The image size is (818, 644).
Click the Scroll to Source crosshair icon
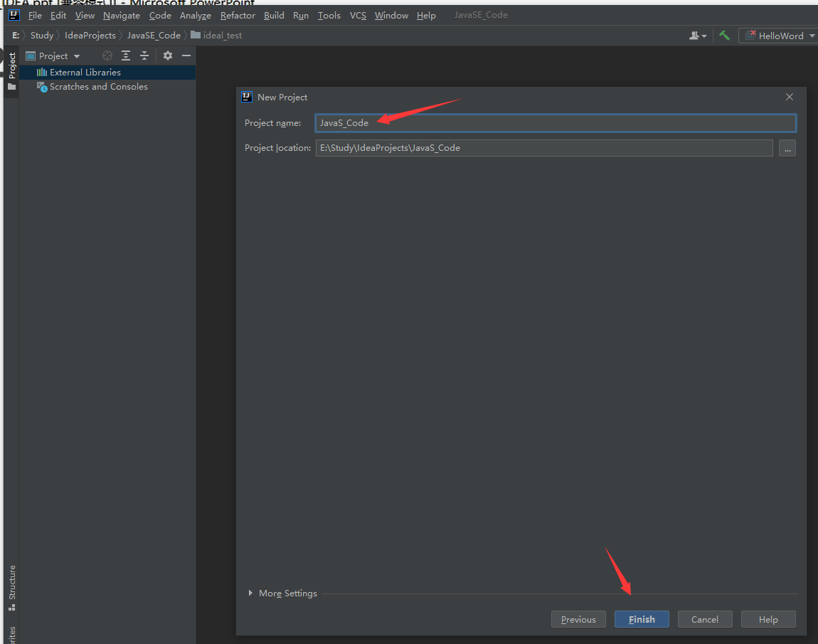(107, 56)
